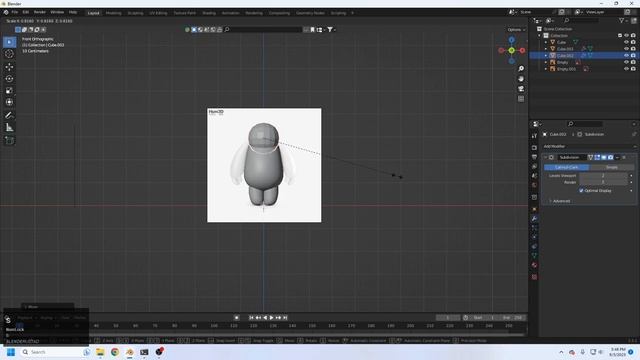The image size is (640, 360).
Task: Jump to timeline start
Action: pos(251,318)
